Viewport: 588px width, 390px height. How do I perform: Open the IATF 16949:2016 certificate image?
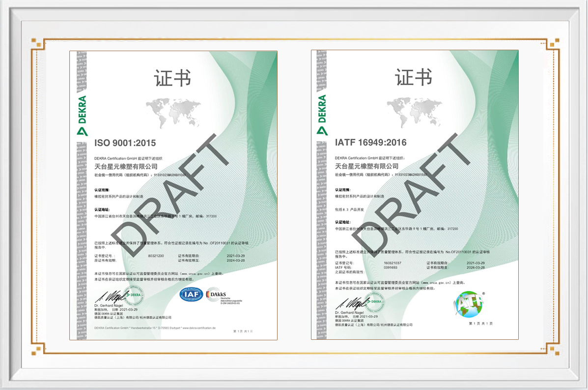pyautogui.click(x=415, y=195)
